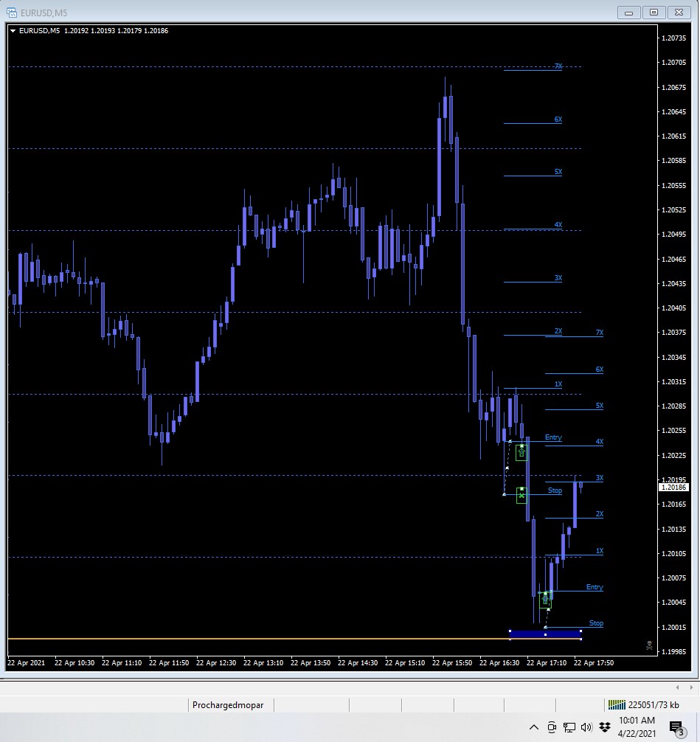Click the highlighted 1.20186 price tag
Screen dimensions: 700x742
click(673, 487)
